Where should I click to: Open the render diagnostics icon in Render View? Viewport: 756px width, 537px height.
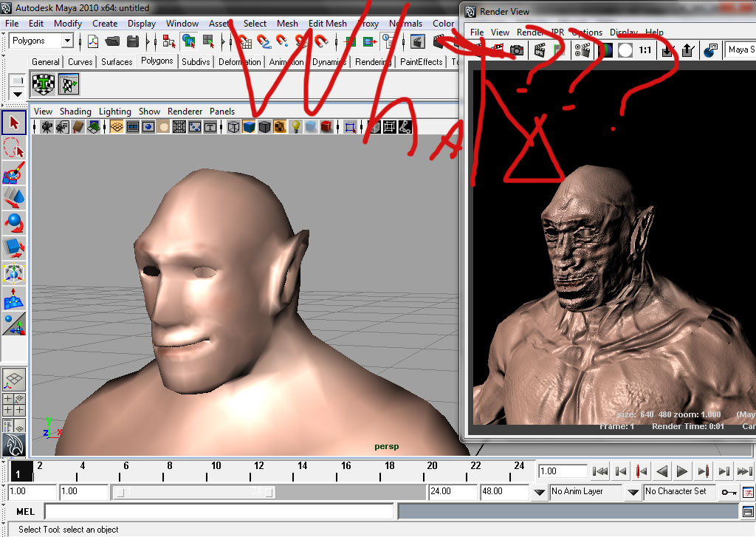click(711, 49)
